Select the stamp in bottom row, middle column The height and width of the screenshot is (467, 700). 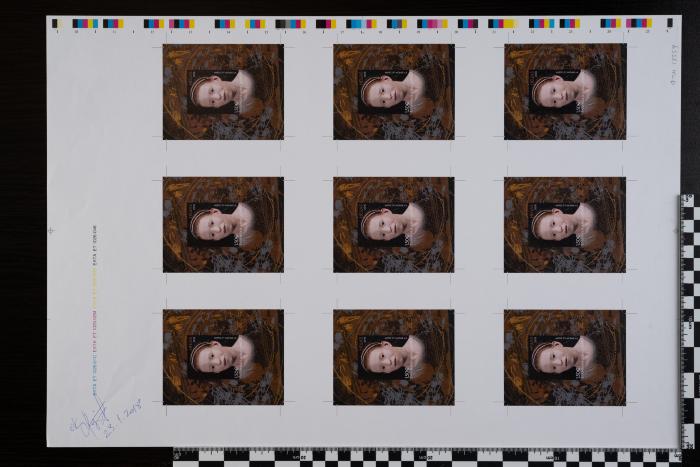tap(394, 357)
